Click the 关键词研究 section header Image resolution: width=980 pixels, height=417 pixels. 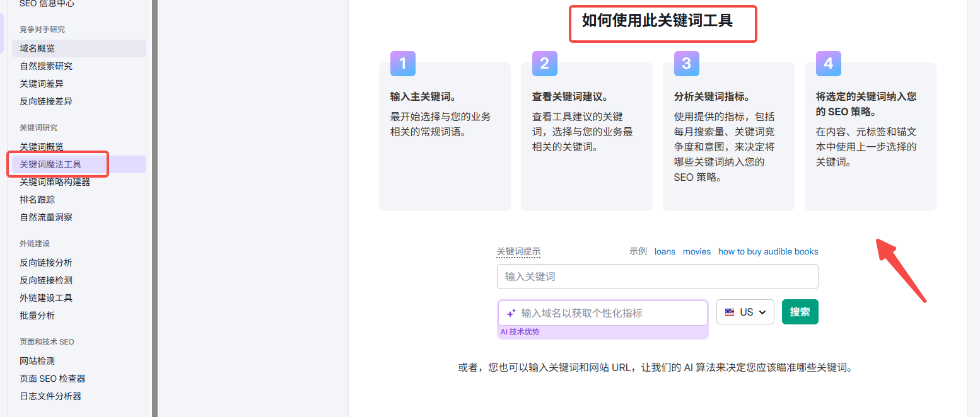(x=38, y=128)
